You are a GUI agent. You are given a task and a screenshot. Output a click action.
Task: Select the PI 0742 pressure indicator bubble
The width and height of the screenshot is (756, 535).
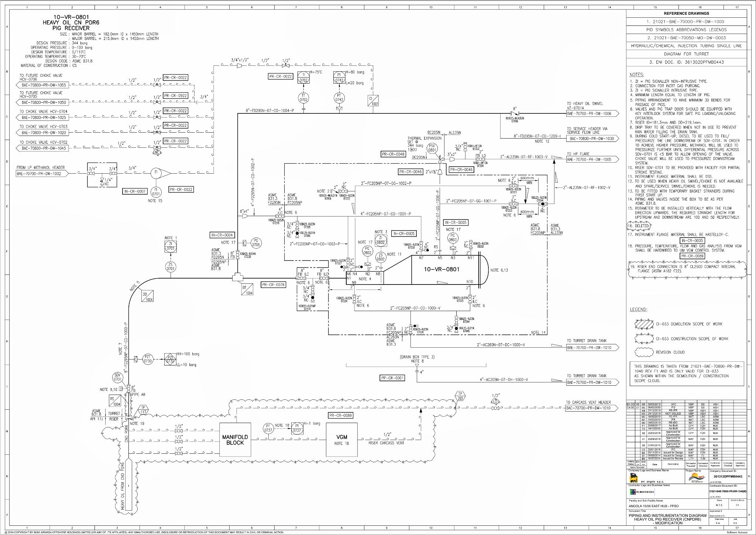339,77
